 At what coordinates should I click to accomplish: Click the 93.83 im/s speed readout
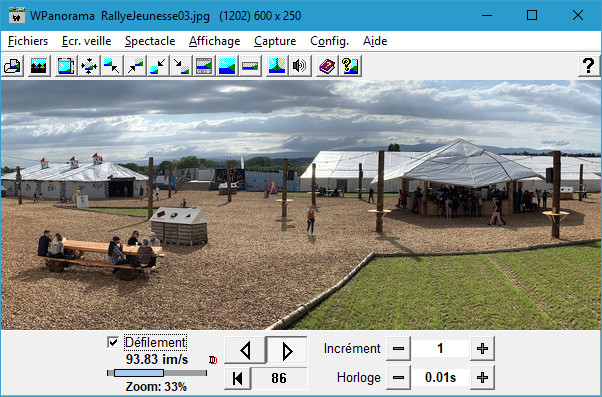click(x=157, y=359)
